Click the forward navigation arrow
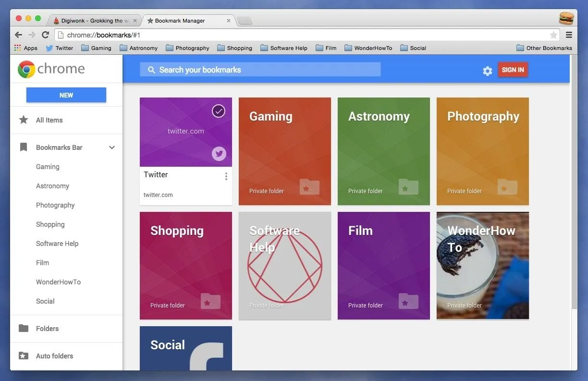Screen dimensions: 588x381 pyautogui.click(x=32, y=35)
